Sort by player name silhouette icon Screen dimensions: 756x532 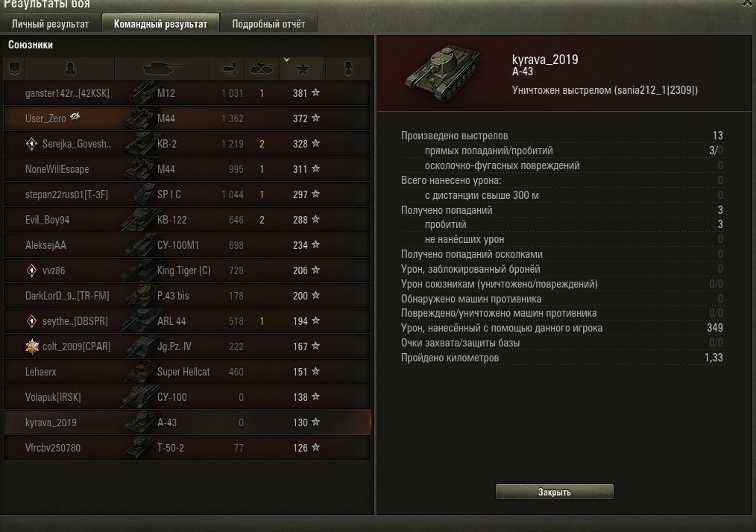pos(70,69)
